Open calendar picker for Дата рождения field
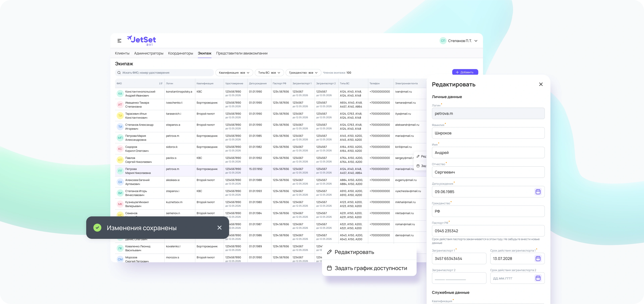Image resolution: width=644 pixels, height=304 pixels. tap(538, 192)
